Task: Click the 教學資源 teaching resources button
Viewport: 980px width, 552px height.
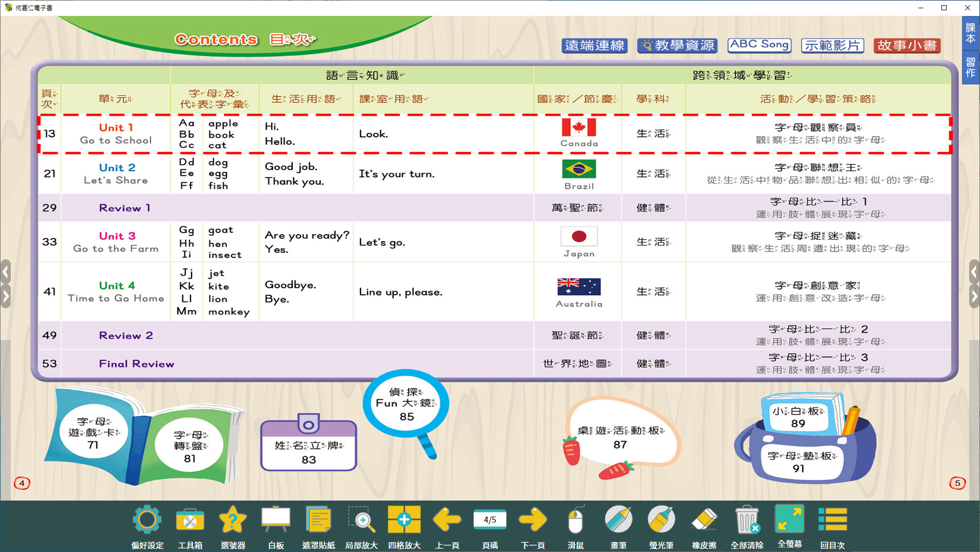Action: click(677, 45)
